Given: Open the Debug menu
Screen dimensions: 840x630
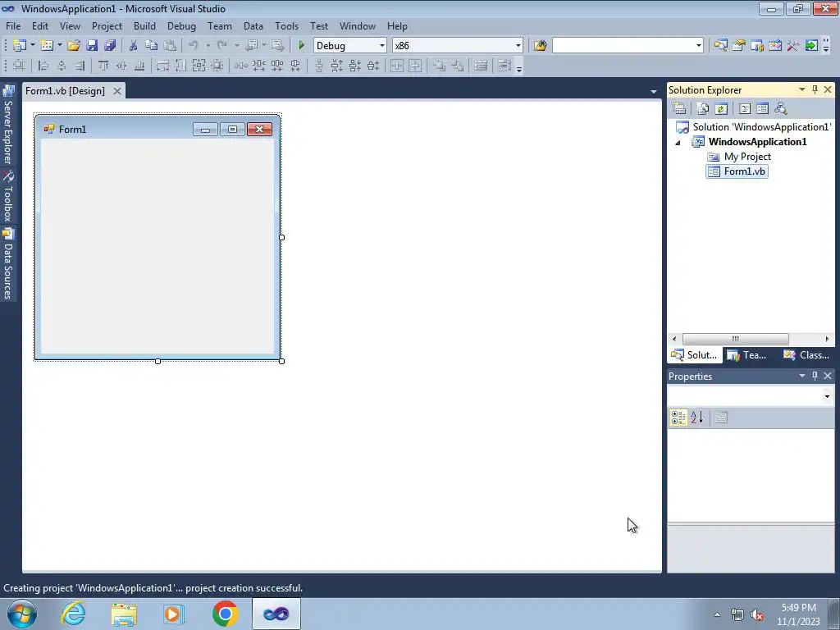Looking at the screenshot, I should [x=181, y=25].
